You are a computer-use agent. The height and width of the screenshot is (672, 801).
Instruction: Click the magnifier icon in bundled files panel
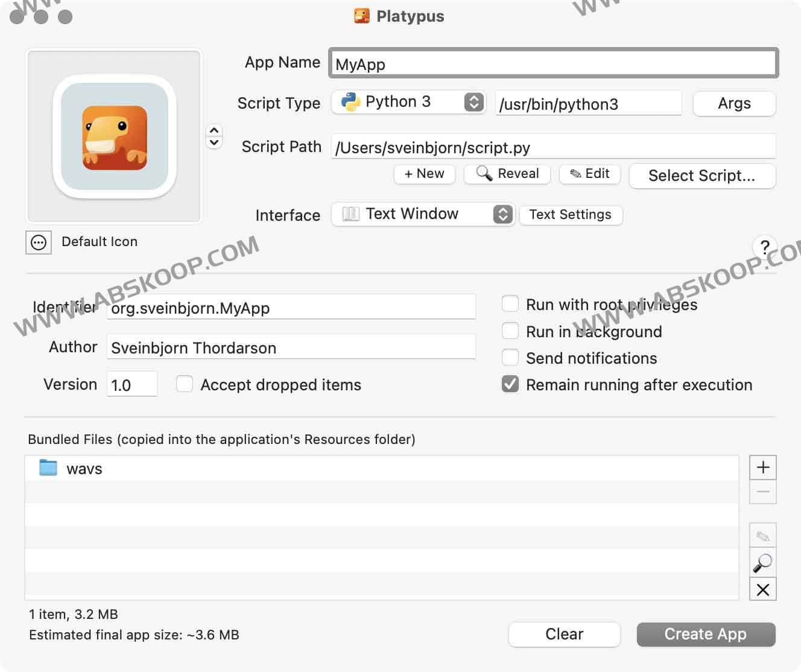[x=762, y=562]
